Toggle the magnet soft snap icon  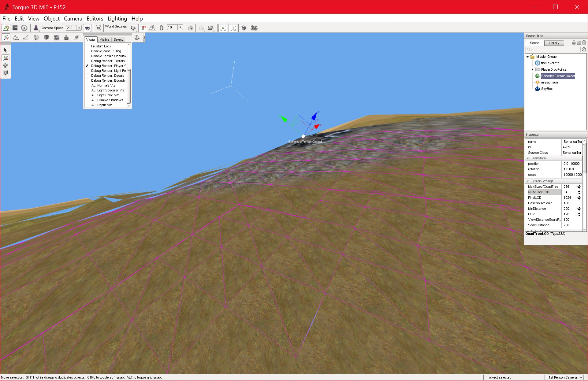pos(161,28)
